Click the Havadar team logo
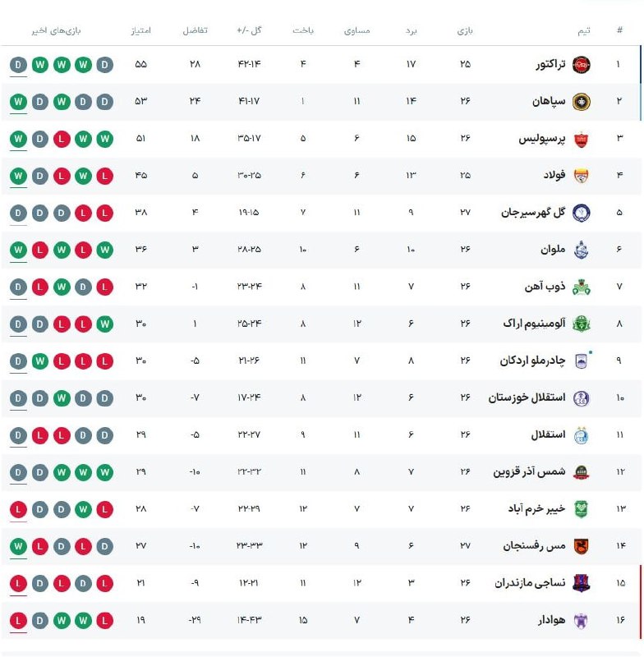This screenshot has height=657, width=644. point(581,619)
